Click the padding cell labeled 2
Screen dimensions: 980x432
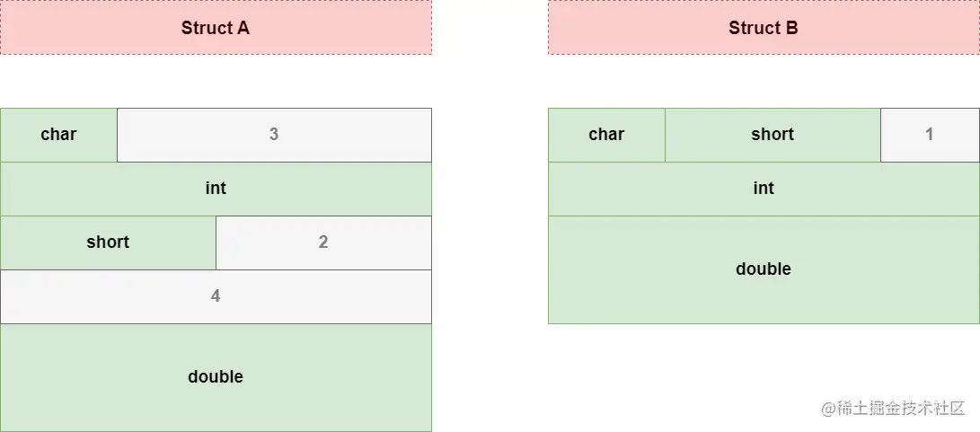(x=323, y=242)
